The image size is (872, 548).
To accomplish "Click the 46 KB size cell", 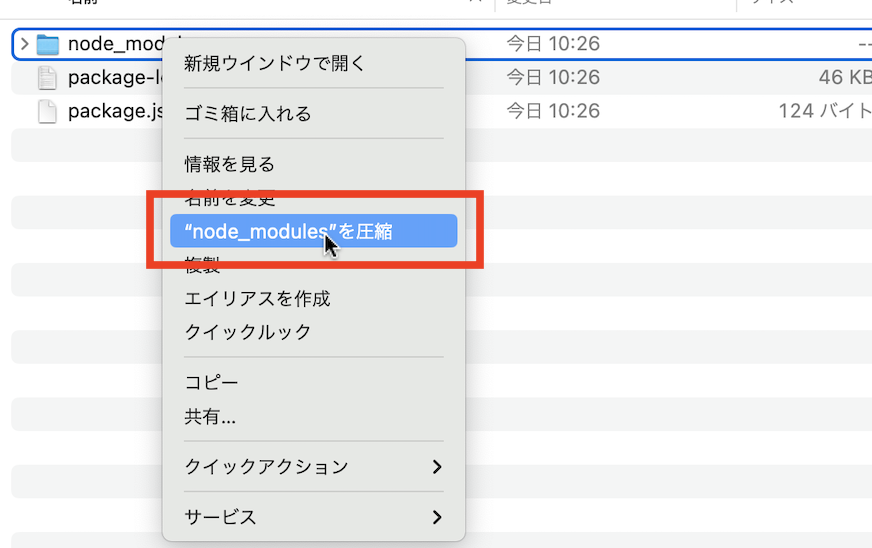I will 844,78.
